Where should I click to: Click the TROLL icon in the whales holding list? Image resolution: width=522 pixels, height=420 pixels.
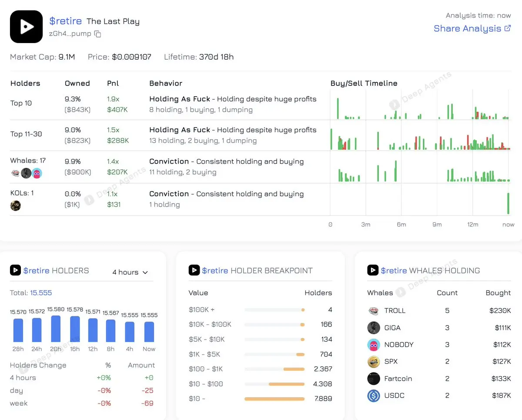374,311
